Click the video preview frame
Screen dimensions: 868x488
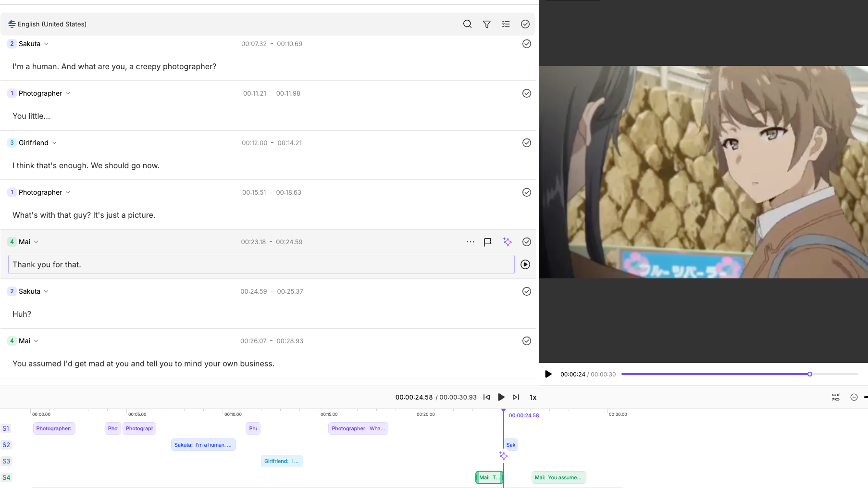704,172
